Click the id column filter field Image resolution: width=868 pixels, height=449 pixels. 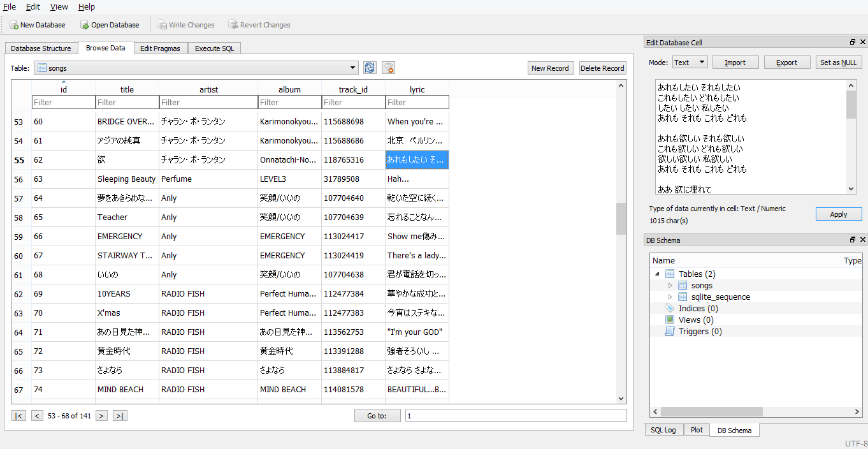(x=64, y=102)
